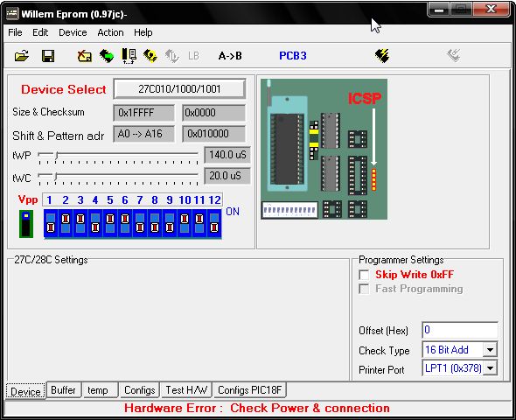
Task: Open the File menu
Action: pyautogui.click(x=15, y=32)
